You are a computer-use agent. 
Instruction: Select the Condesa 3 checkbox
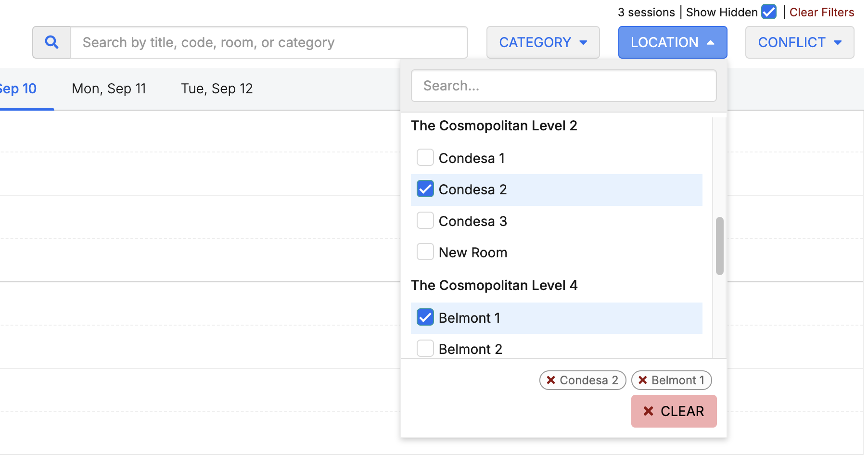425,221
